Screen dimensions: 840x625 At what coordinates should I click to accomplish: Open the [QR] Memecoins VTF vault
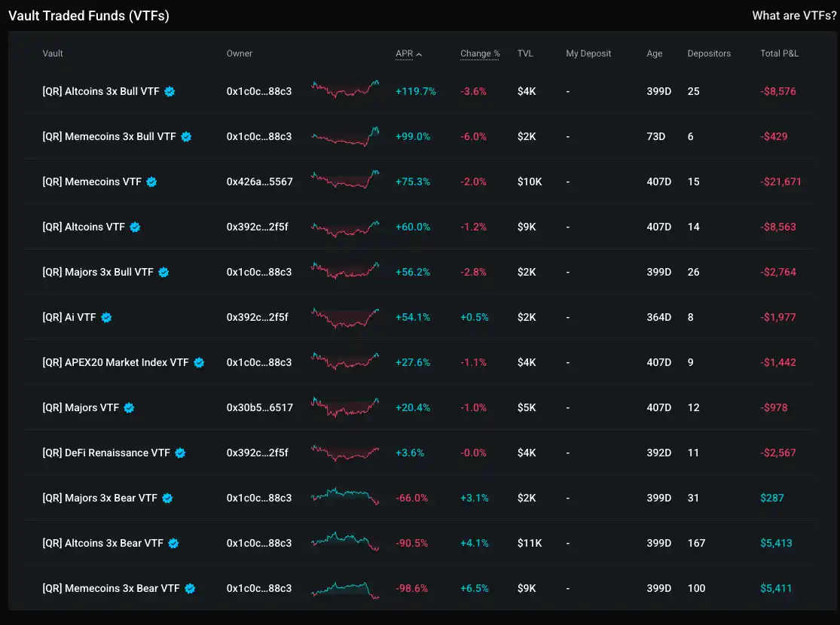pos(91,181)
